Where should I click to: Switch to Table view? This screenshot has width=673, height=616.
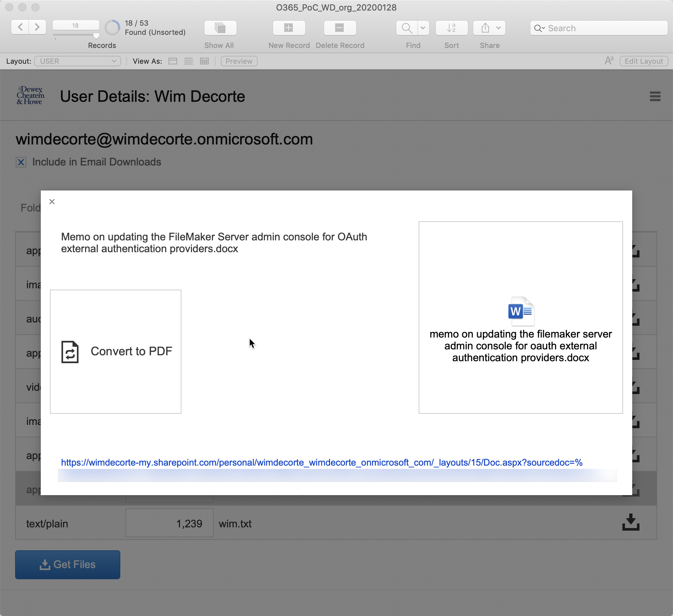pos(204,61)
